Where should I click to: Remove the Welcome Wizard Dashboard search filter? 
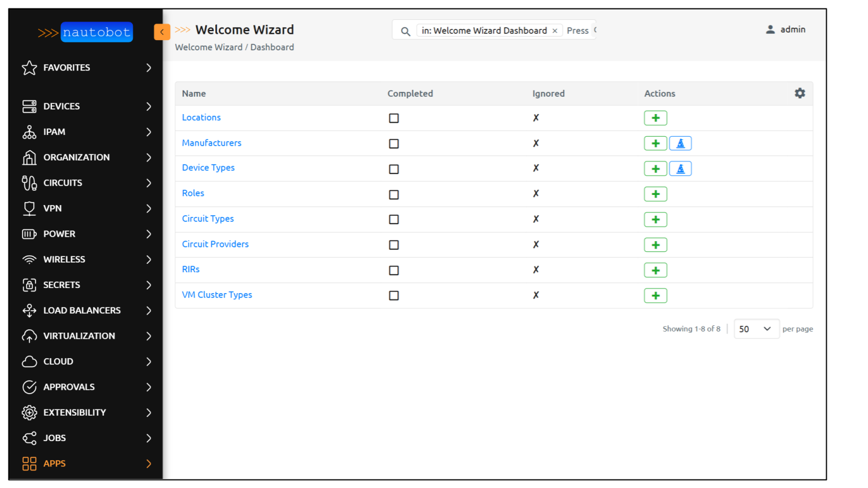pyautogui.click(x=554, y=30)
